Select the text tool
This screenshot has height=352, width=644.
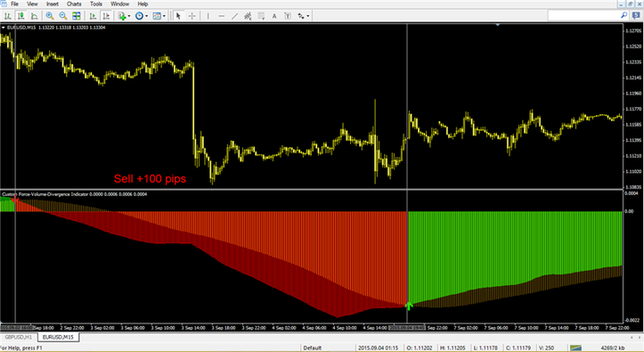[274, 16]
